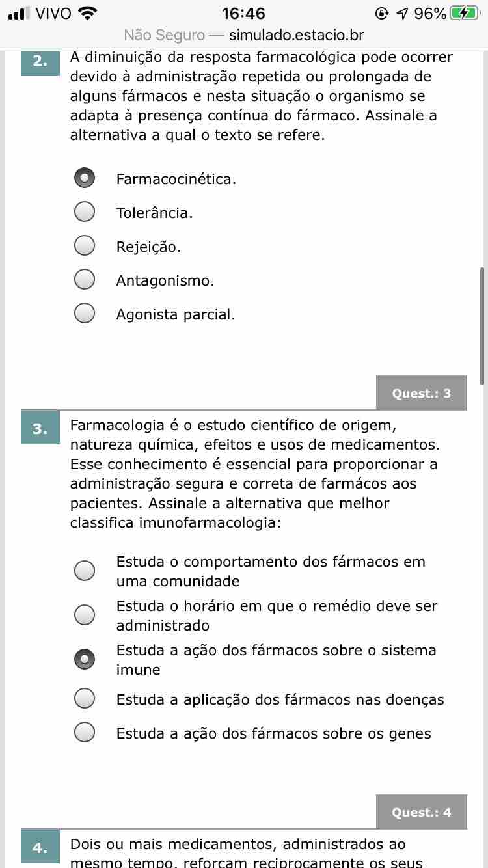The height and width of the screenshot is (868, 488).
Task: Click the Quest.: 3 label button
Action: pos(421,393)
